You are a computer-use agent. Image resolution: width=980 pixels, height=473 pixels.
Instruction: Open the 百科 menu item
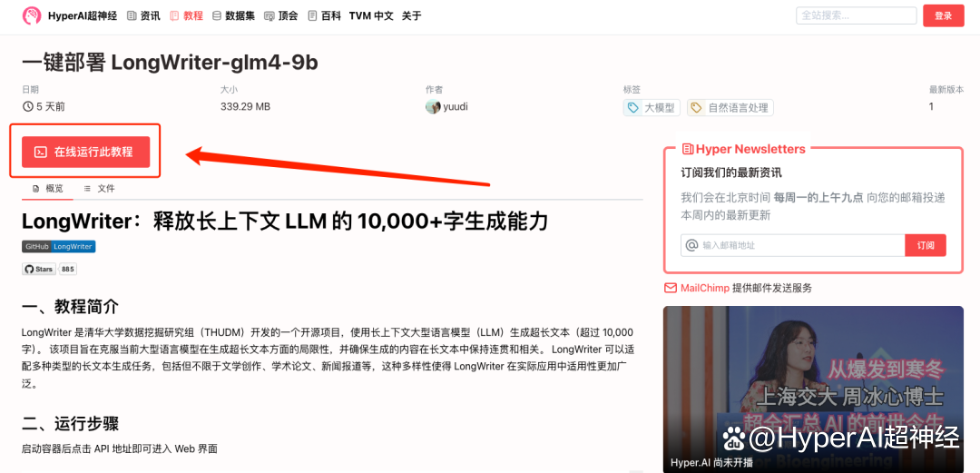[x=324, y=15]
